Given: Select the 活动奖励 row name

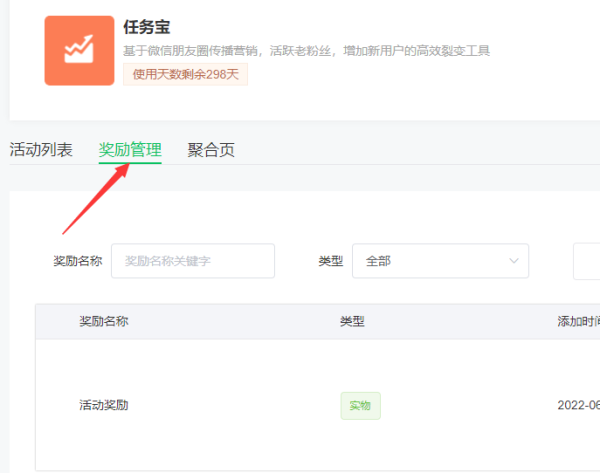Looking at the screenshot, I should coord(104,405).
